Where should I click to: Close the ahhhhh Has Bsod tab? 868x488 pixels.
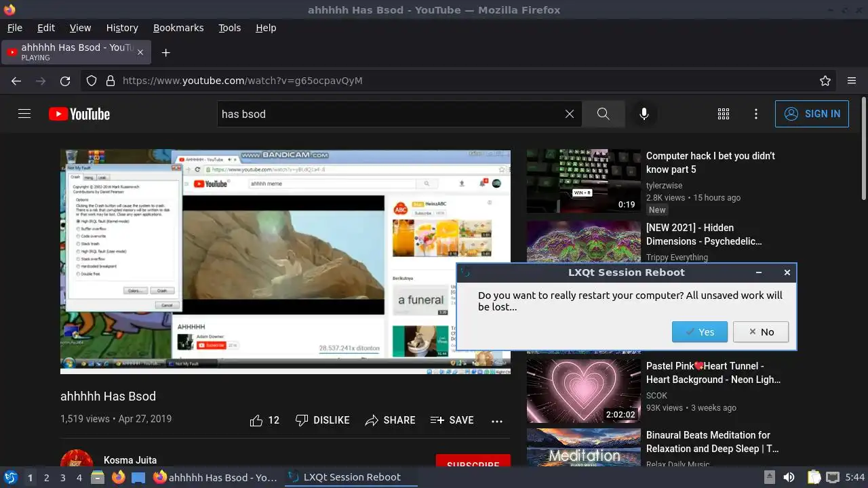point(140,52)
